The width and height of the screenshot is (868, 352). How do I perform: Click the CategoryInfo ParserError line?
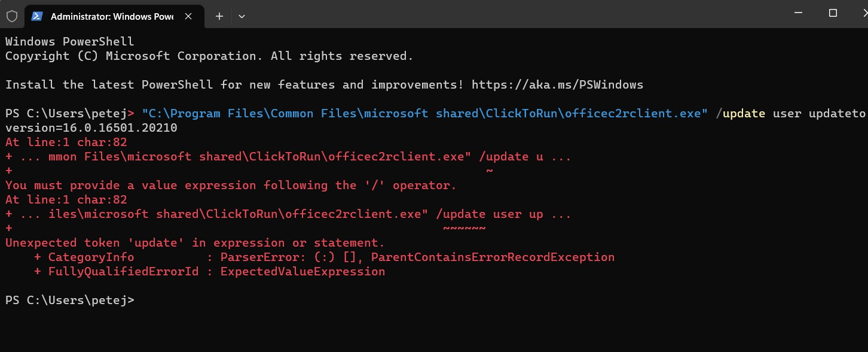(x=324, y=257)
